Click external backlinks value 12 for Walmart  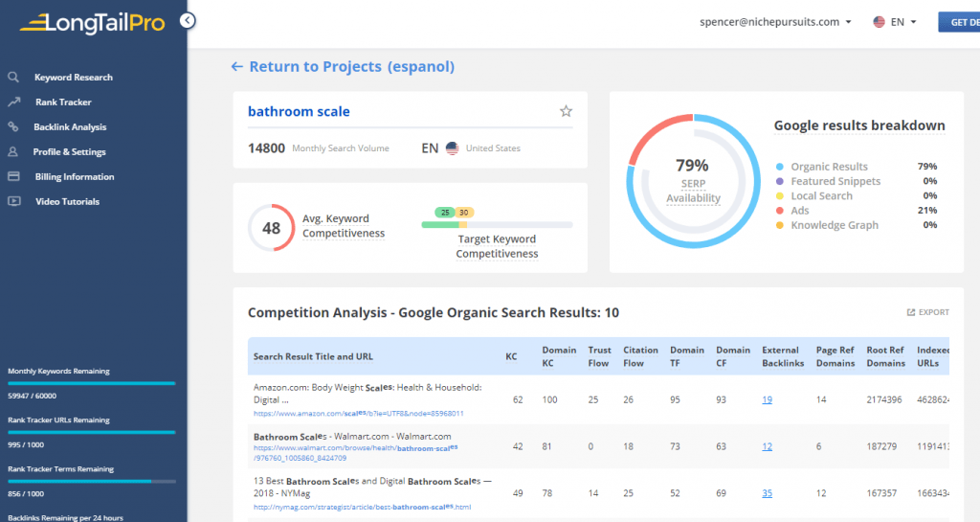pyautogui.click(x=767, y=446)
